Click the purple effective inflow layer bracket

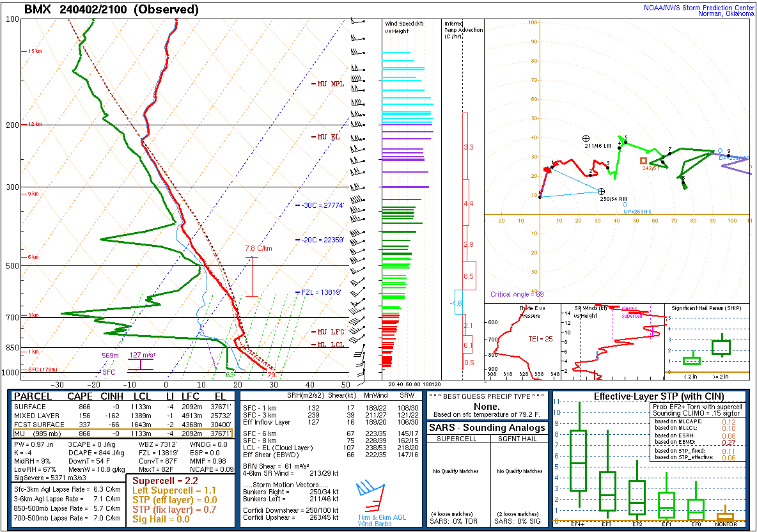tap(141, 364)
